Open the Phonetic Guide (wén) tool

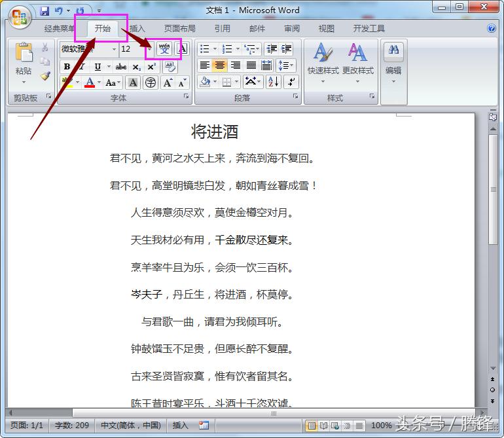(x=164, y=49)
